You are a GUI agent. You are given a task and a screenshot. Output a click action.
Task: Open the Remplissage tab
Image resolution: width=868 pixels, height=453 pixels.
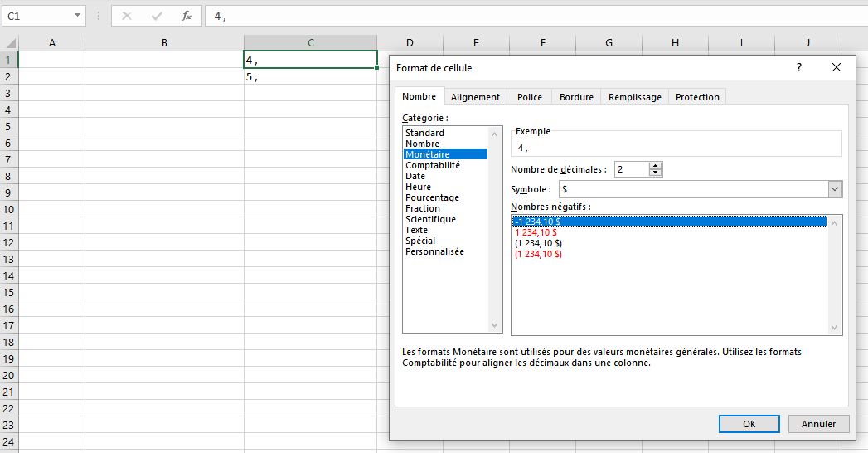pos(635,97)
